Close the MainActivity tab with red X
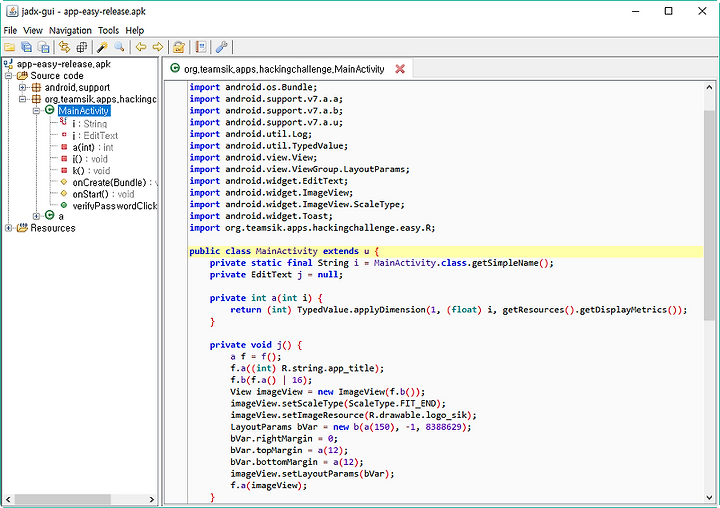 pyautogui.click(x=400, y=69)
